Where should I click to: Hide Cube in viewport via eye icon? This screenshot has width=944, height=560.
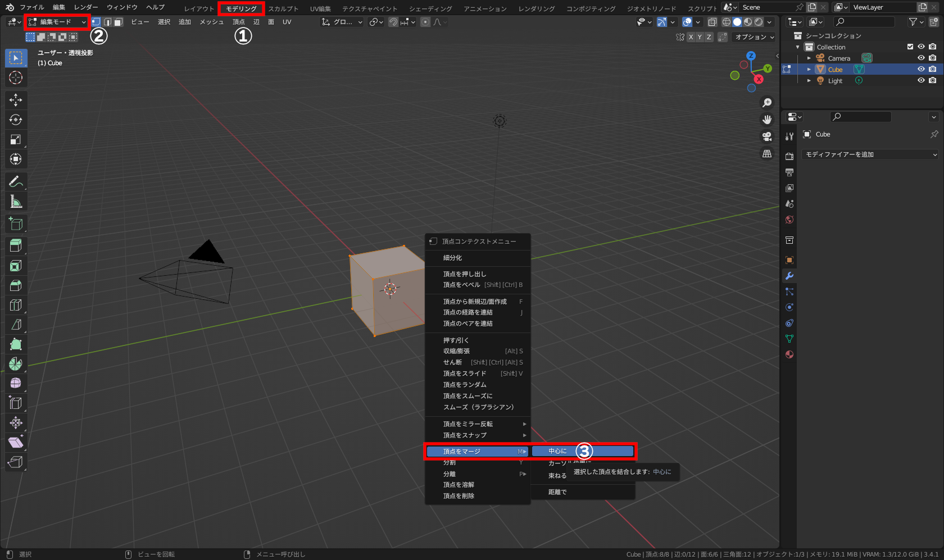(x=921, y=69)
